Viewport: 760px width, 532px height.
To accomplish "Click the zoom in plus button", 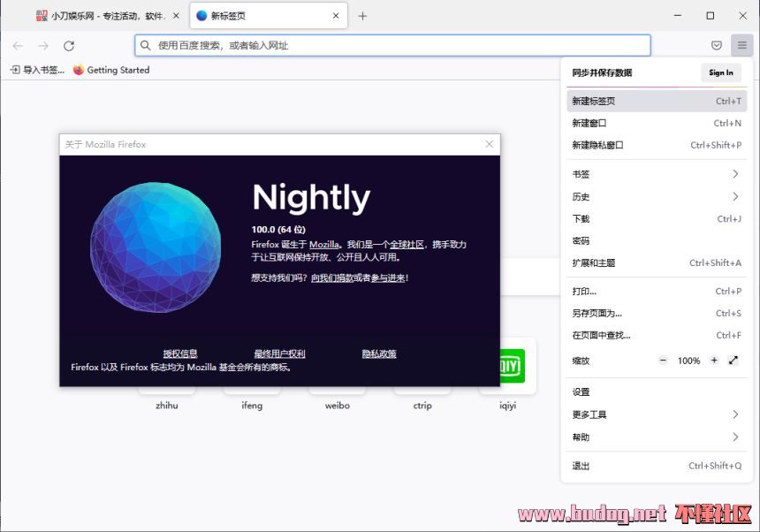I will [714, 361].
